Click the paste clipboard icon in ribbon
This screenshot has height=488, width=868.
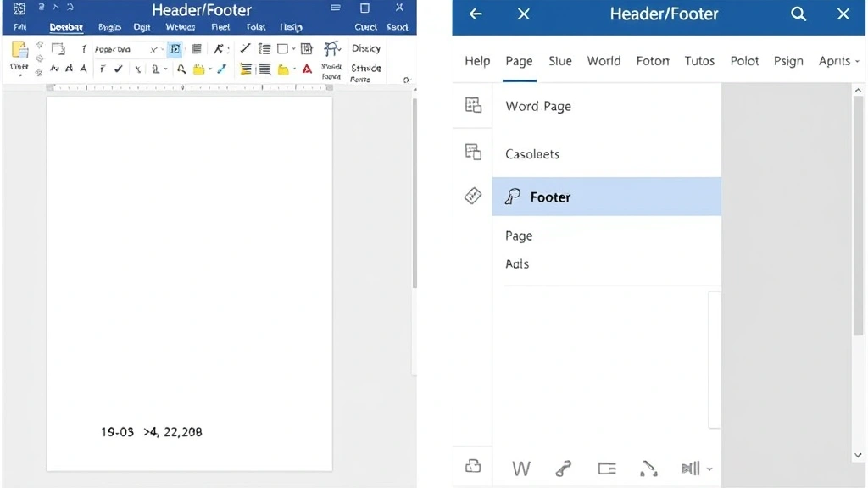tap(19, 50)
